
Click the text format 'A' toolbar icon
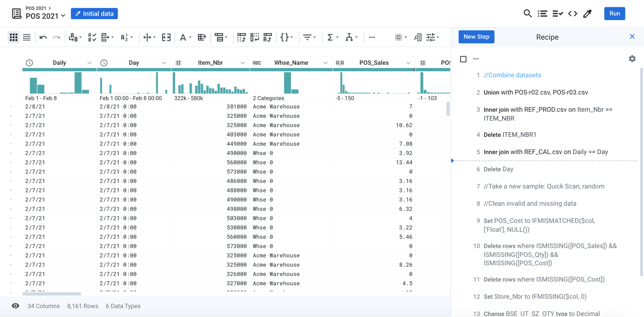point(183,37)
